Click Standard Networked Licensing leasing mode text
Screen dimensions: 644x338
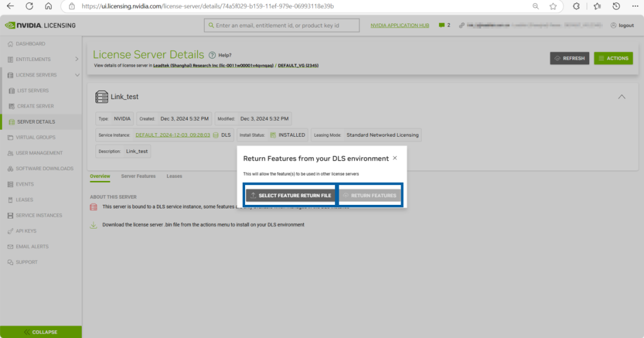tap(382, 135)
